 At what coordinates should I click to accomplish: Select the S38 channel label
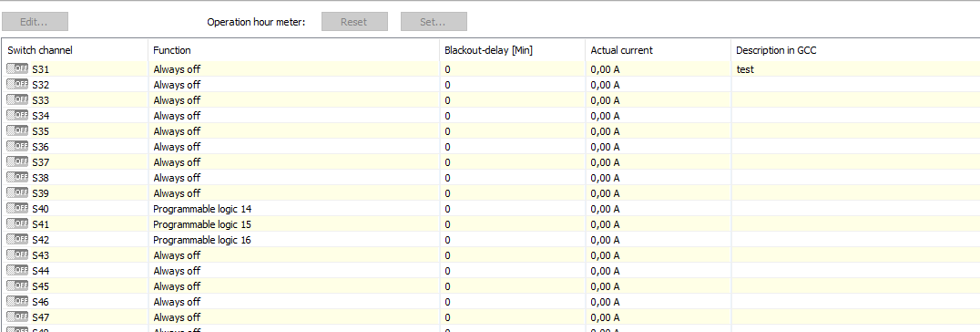click(x=41, y=178)
